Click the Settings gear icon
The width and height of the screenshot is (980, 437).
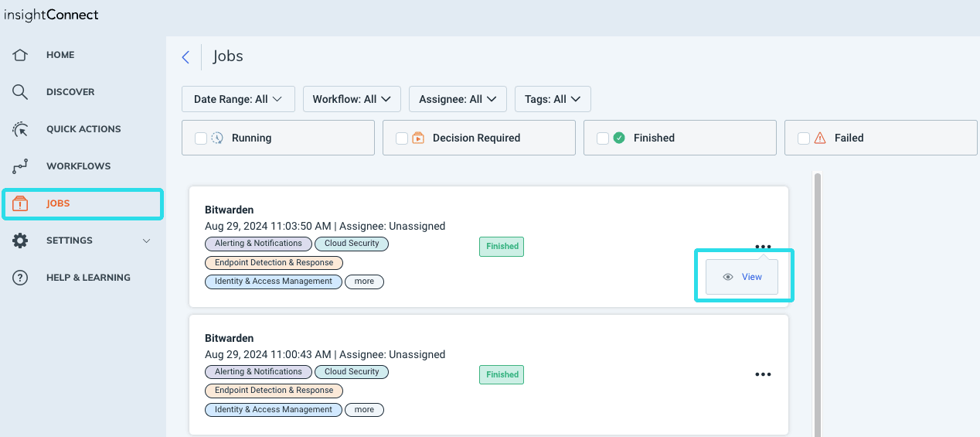(x=20, y=241)
